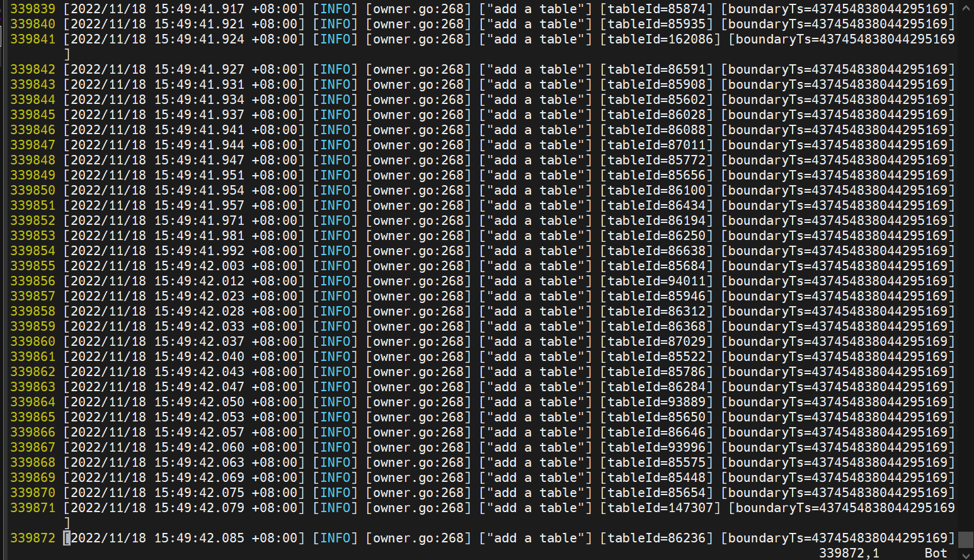Viewport: 974px width, 560px height.
Task: Click tableId=85522 text
Action: [657, 357]
